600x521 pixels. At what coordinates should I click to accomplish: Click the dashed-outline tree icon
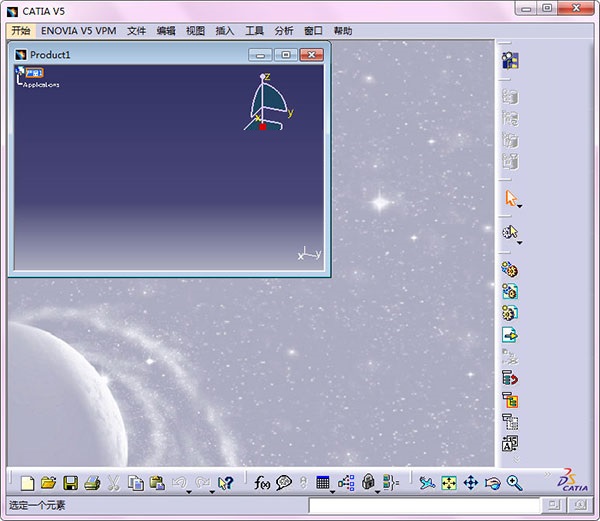510,422
